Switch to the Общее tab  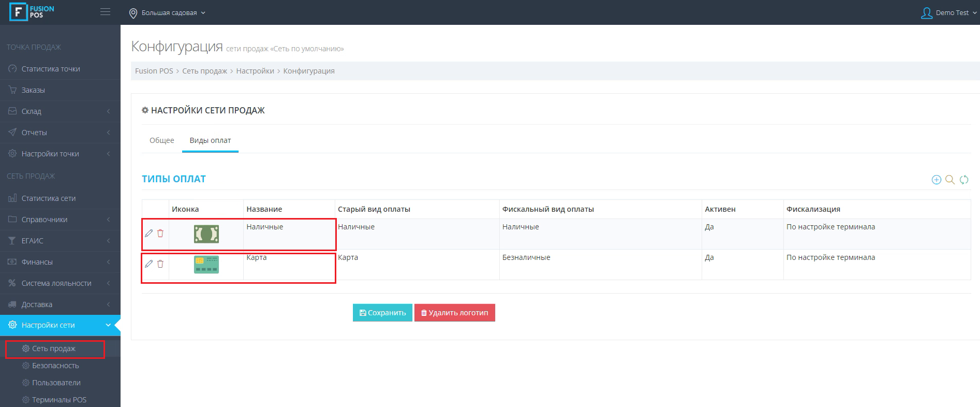(161, 140)
